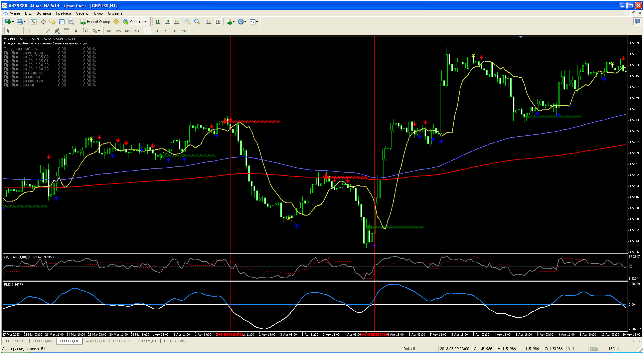Open Data Window crosshair icon
644x353 pixels.
[43, 22]
